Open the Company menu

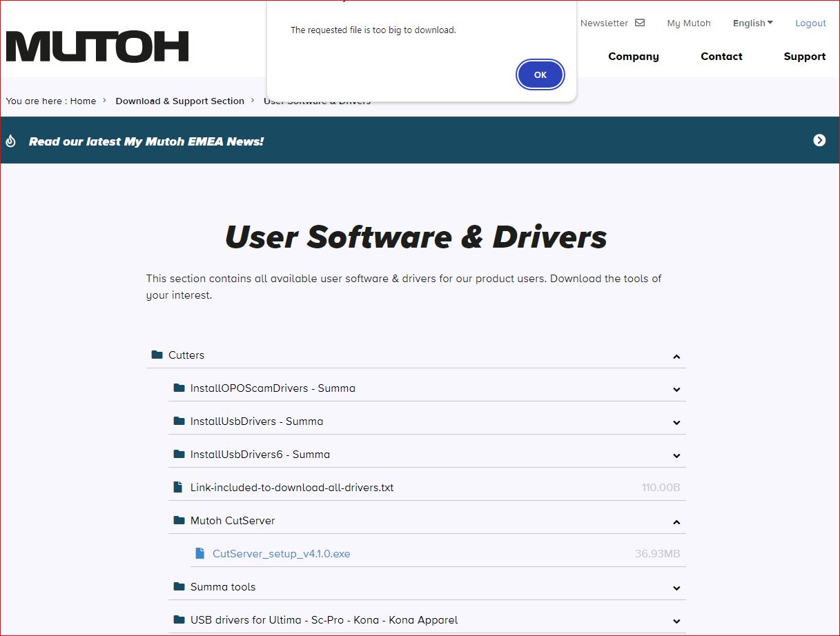634,57
